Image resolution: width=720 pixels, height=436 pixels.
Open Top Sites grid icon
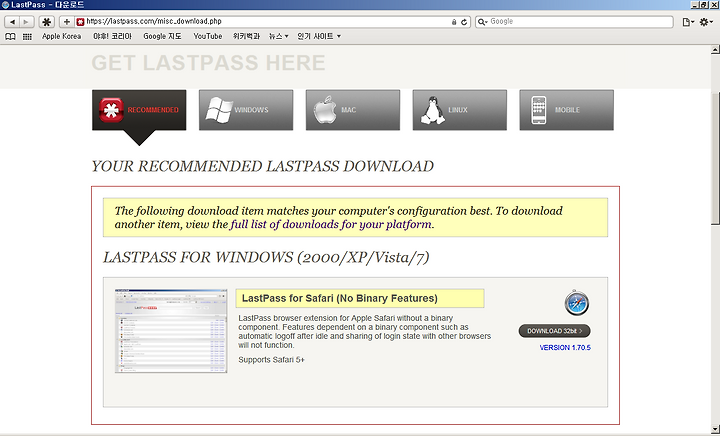(x=27, y=36)
